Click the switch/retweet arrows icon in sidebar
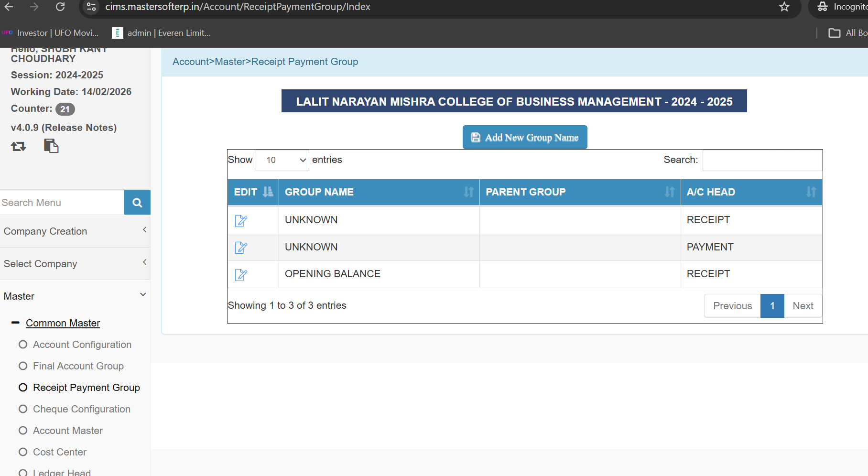Viewport: 868px width, 476px height. [19, 146]
